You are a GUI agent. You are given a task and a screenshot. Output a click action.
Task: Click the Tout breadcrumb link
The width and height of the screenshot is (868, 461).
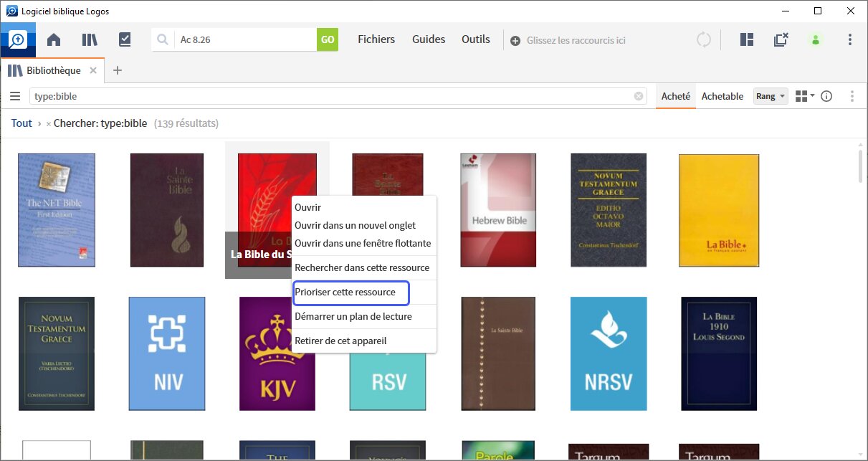22,123
